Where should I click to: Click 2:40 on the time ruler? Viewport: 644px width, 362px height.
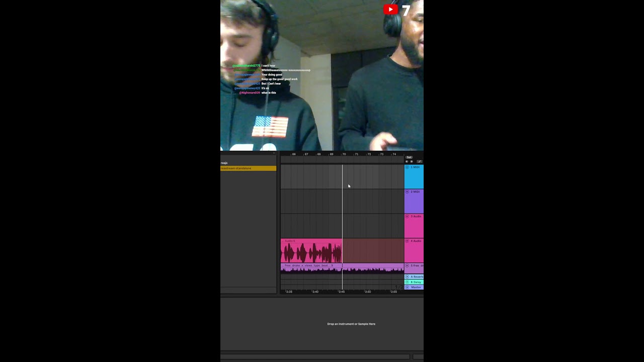click(x=315, y=292)
